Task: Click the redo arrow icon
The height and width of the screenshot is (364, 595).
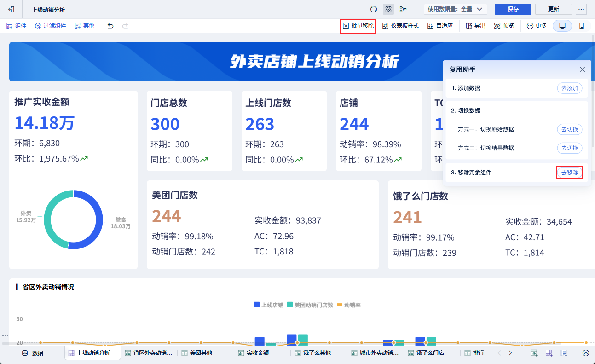Action: tap(125, 26)
